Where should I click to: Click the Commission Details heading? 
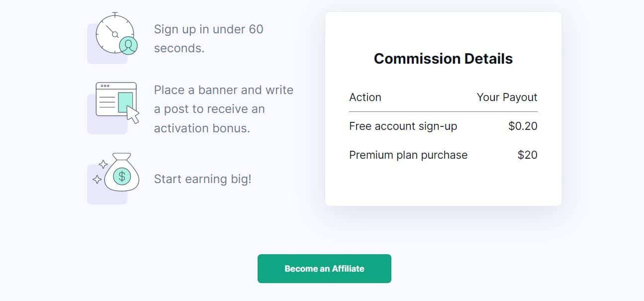443,59
